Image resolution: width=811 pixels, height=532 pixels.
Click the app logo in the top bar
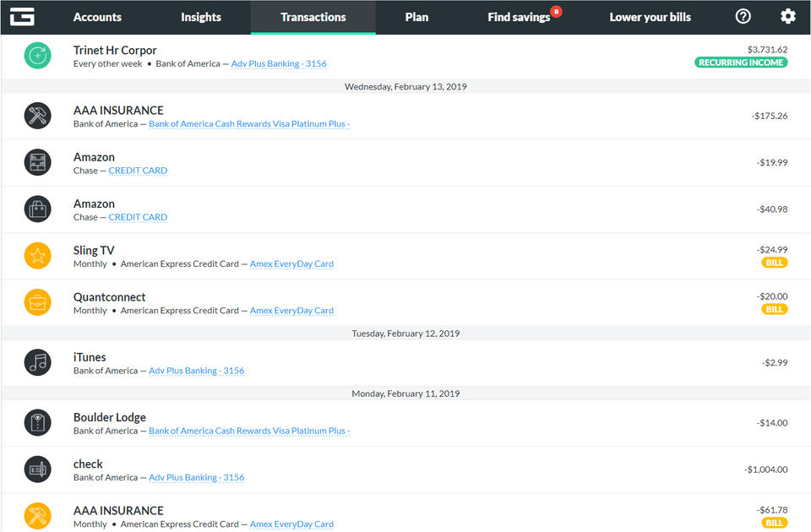click(22, 17)
